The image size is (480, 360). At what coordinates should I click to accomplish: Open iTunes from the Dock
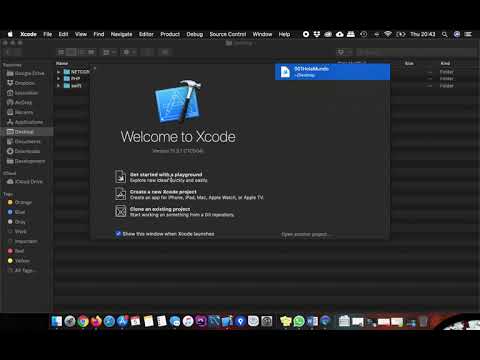pos(188,321)
